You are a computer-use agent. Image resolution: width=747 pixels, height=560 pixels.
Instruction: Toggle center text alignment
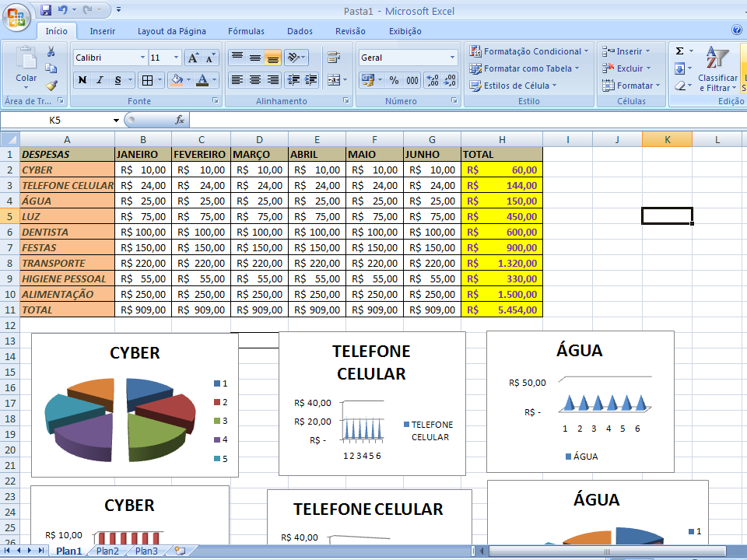pyautogui.click(x=254, y=79)
